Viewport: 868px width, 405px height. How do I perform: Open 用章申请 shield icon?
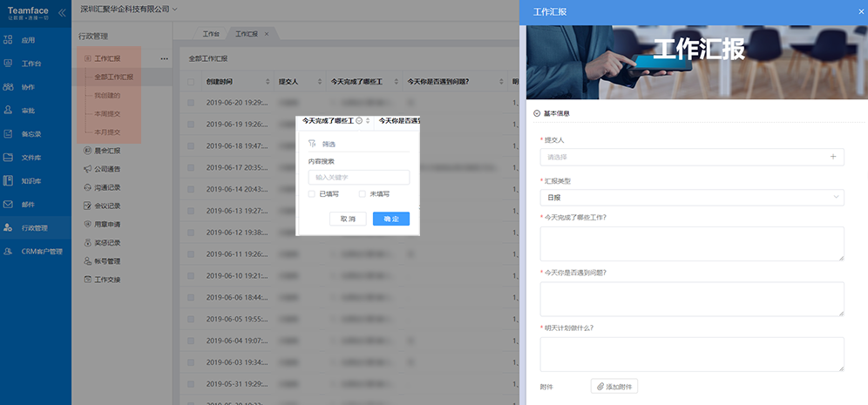point(87,224)
